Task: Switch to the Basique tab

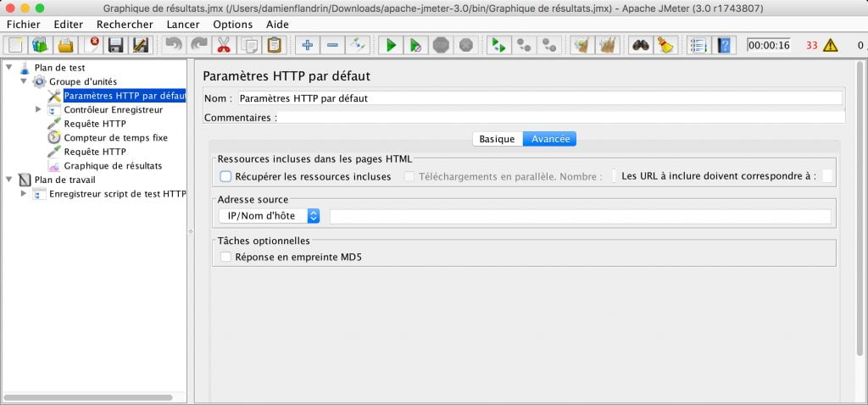Action: 497,139
